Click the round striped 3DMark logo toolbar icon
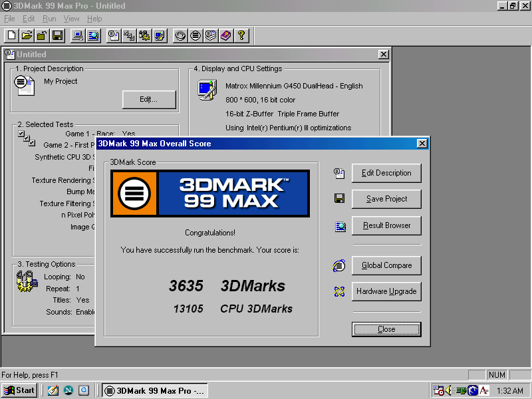532x399 pixels. click(196, 35)
